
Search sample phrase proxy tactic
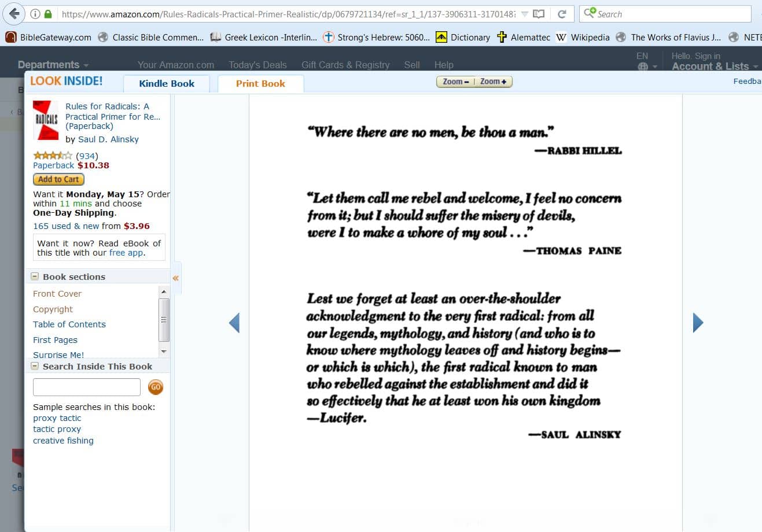point(57,418)
